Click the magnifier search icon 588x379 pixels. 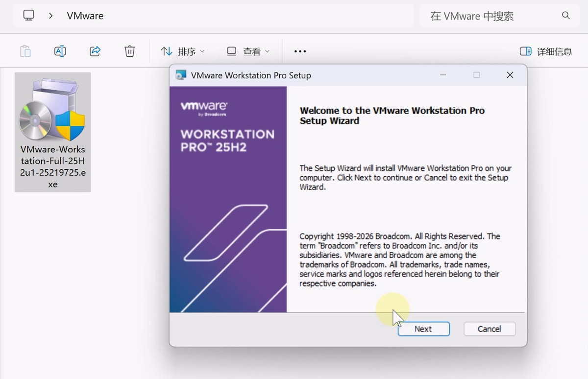566,16
